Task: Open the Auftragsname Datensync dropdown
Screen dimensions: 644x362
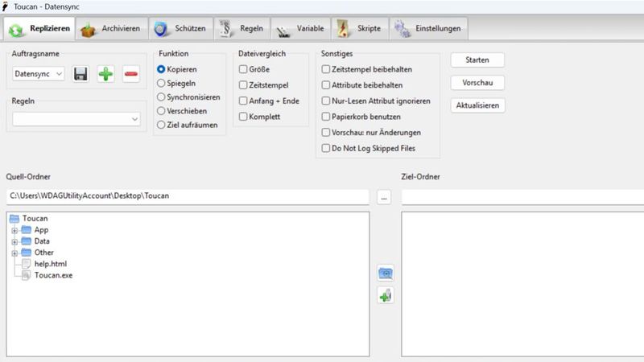Action: click(39, 74)
